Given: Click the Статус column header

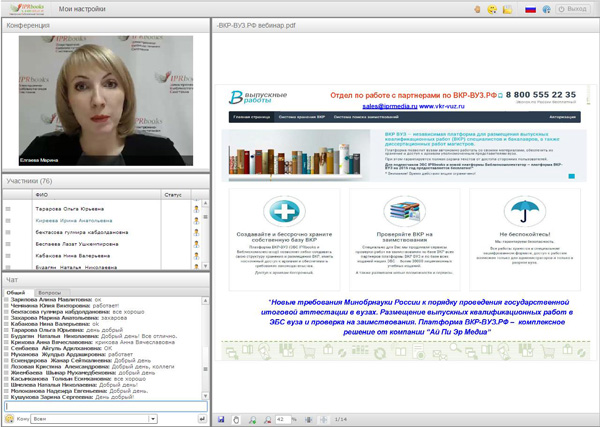Looking at the screenshot, I should click(x=176, y=195).
